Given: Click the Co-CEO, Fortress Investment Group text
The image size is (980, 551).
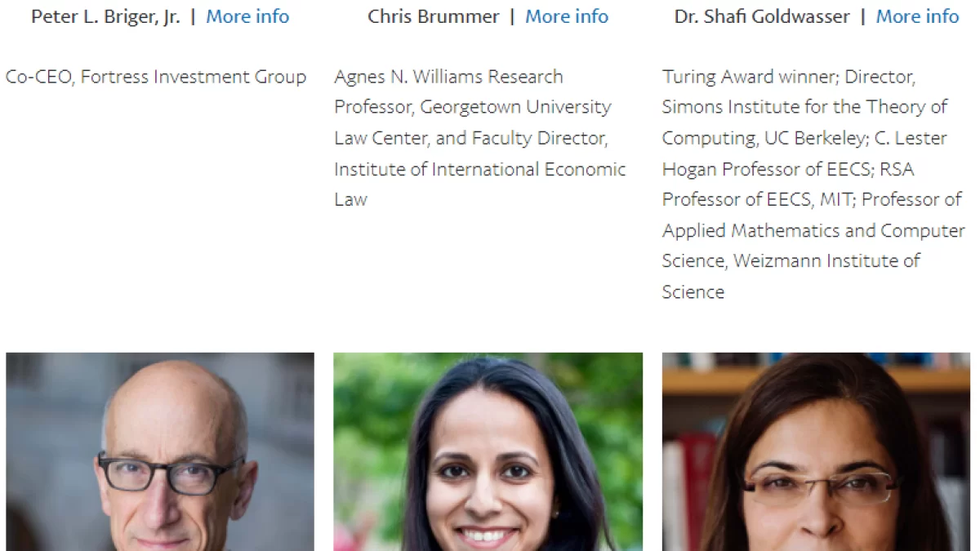Looking at the screenshot, I should coord(156,77).
